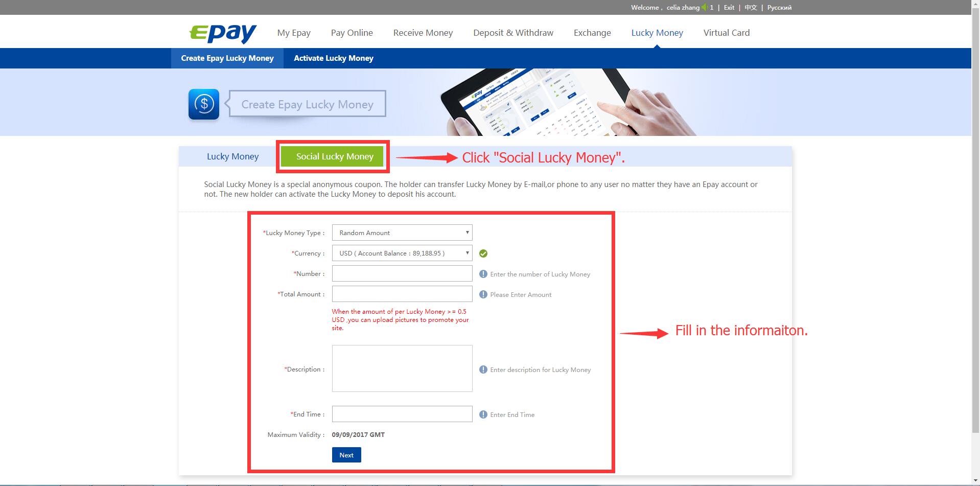Open Receive Money menu
Viewport: 980px width, 486px height.
(423, 33)
